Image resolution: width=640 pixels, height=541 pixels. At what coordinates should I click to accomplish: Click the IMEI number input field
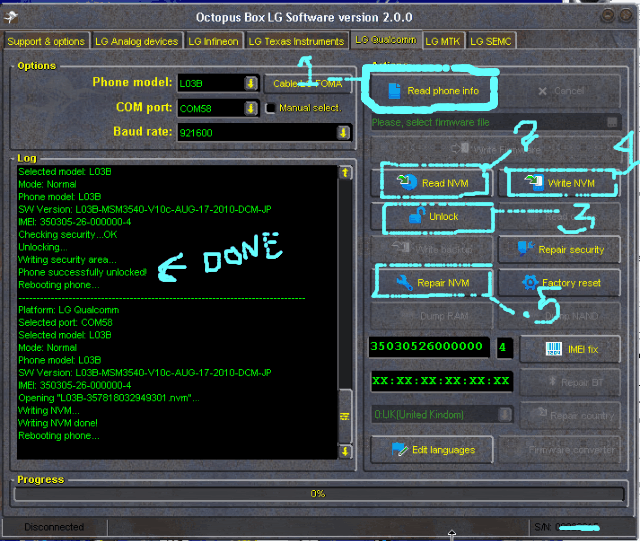click(x=429, y=347)
